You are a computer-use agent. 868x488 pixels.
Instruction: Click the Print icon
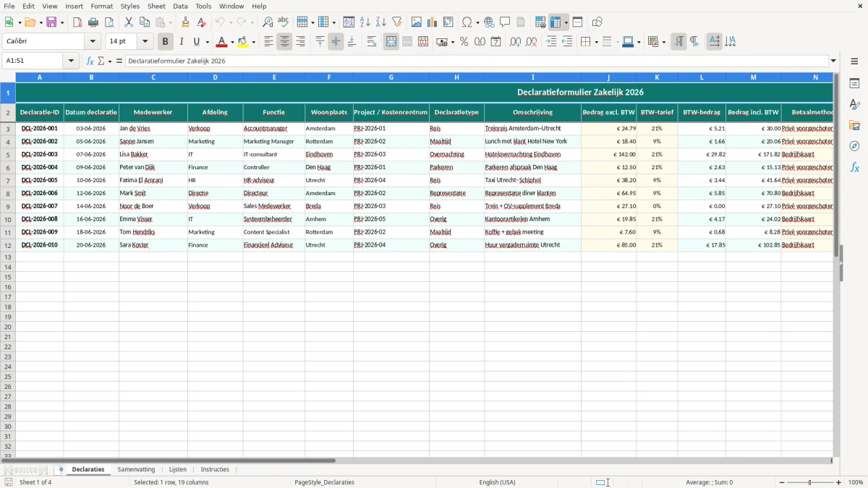pos(93,22)
